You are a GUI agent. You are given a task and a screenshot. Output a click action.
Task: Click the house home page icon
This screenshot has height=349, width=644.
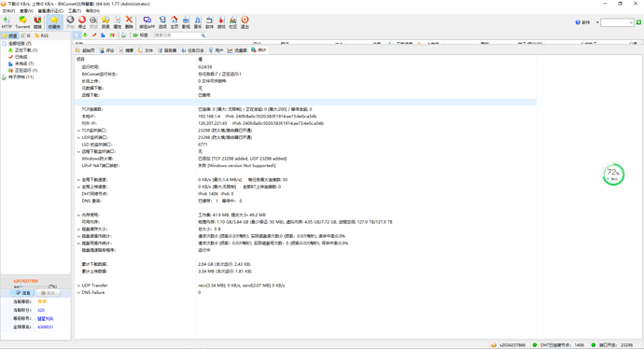click(x=175, y=22)
